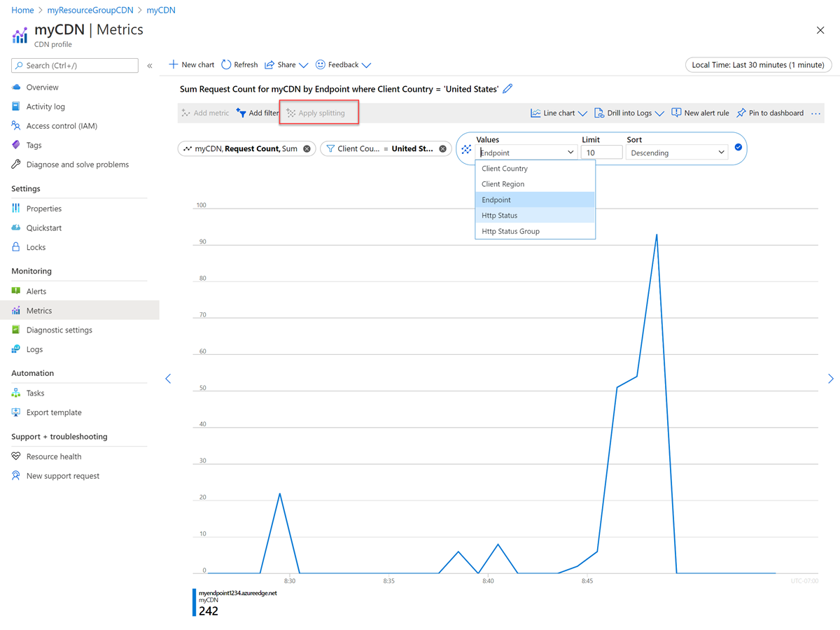Click the myResourceGroupCDN breadcrumb link

point(90,10)
